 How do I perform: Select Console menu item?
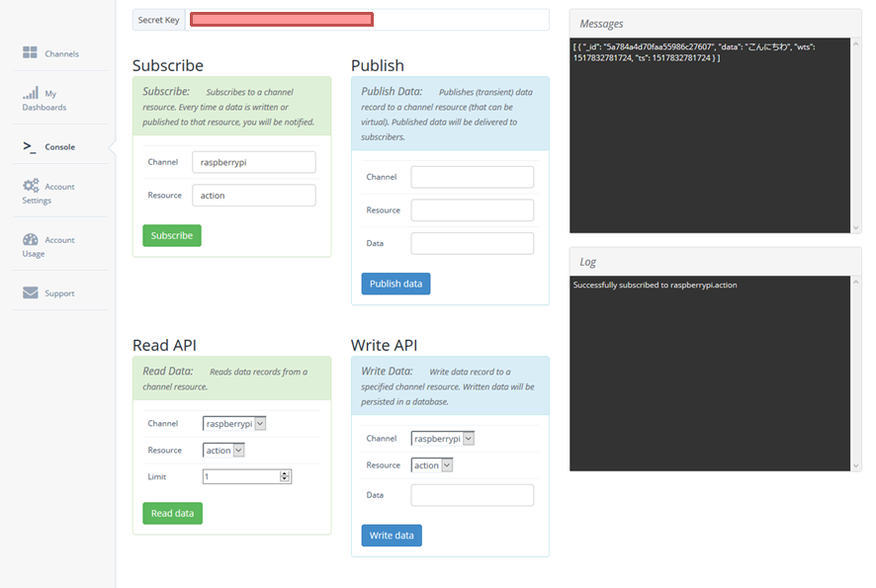60,146
